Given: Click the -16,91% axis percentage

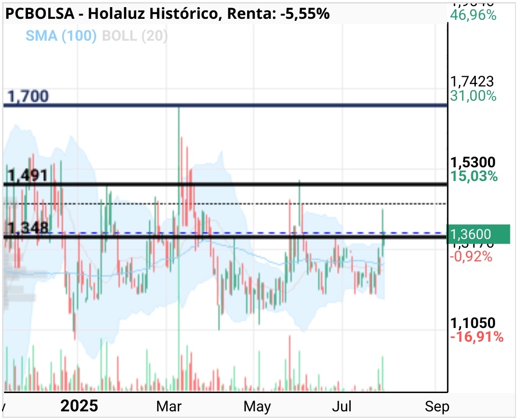Looking at the screenshot, I should pyautogui.click(x=477, y=337).
